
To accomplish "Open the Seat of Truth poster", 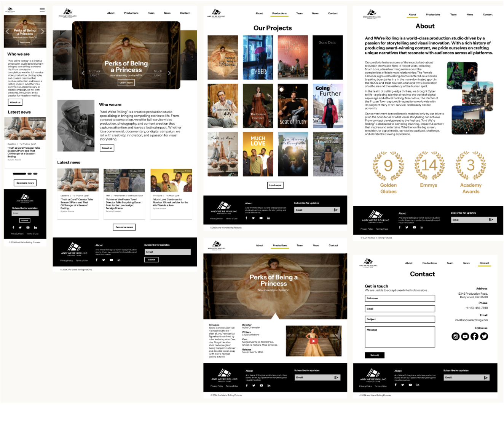I will pos(293,106).
